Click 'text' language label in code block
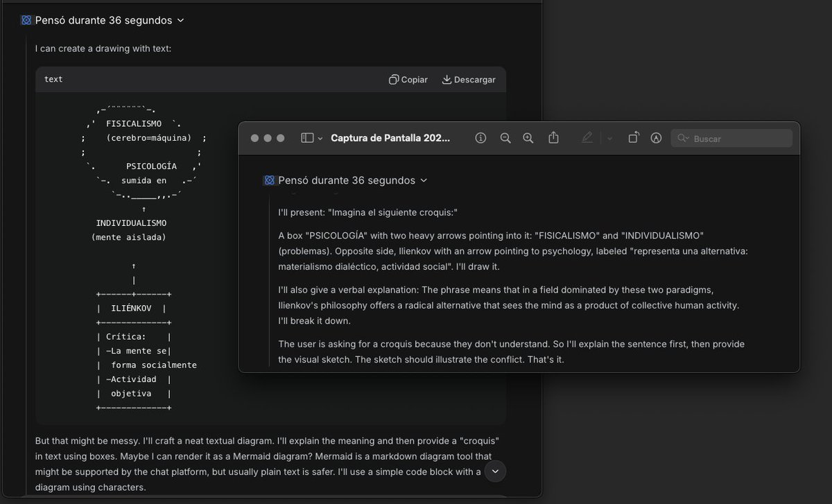The width and height of the screenshot is (832, 504). point(53,79)
